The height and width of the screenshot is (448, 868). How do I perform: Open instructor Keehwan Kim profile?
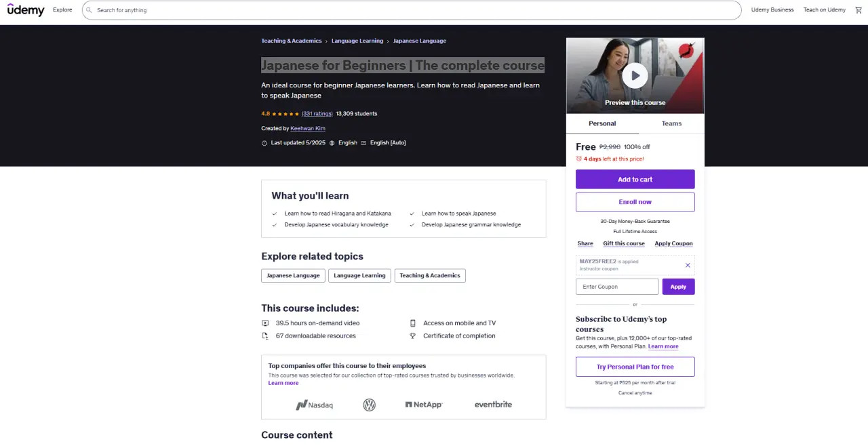click(x=308, y=128)
